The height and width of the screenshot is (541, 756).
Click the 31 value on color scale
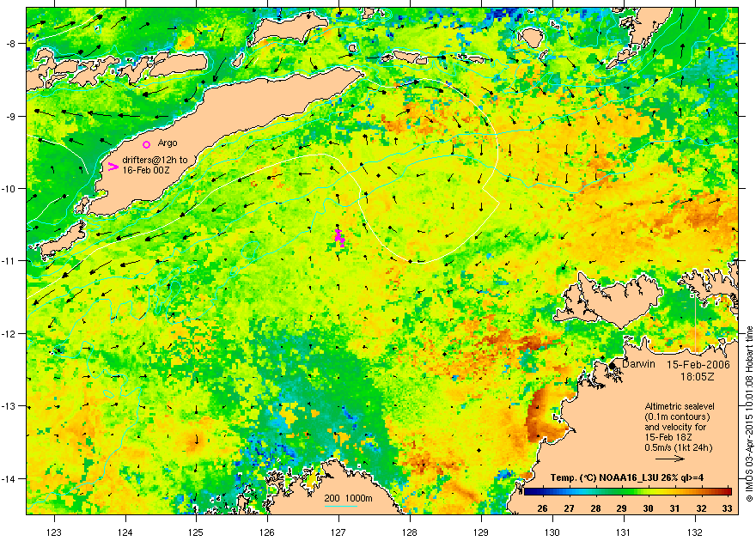tap(674, 508)
